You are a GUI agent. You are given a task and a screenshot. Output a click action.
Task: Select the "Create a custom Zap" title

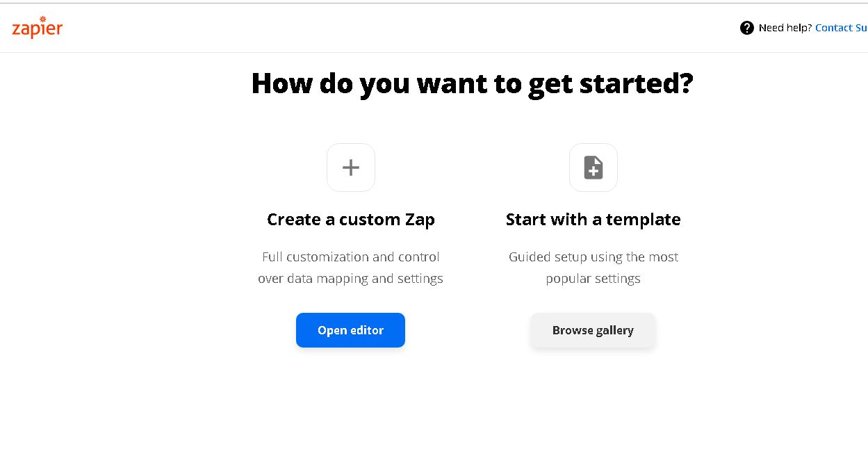click(x=351, y=220)
